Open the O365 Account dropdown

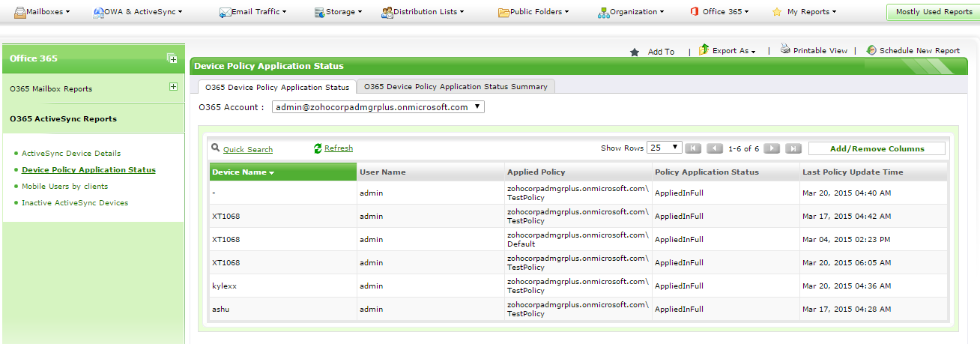(378, 107)
